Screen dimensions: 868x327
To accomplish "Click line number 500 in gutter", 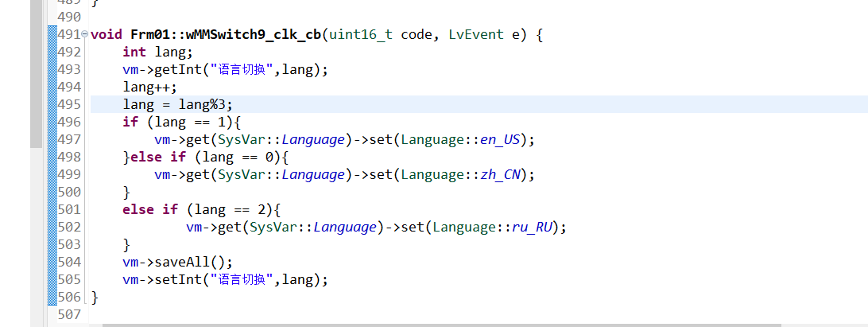I will click(x=69, y=192).
